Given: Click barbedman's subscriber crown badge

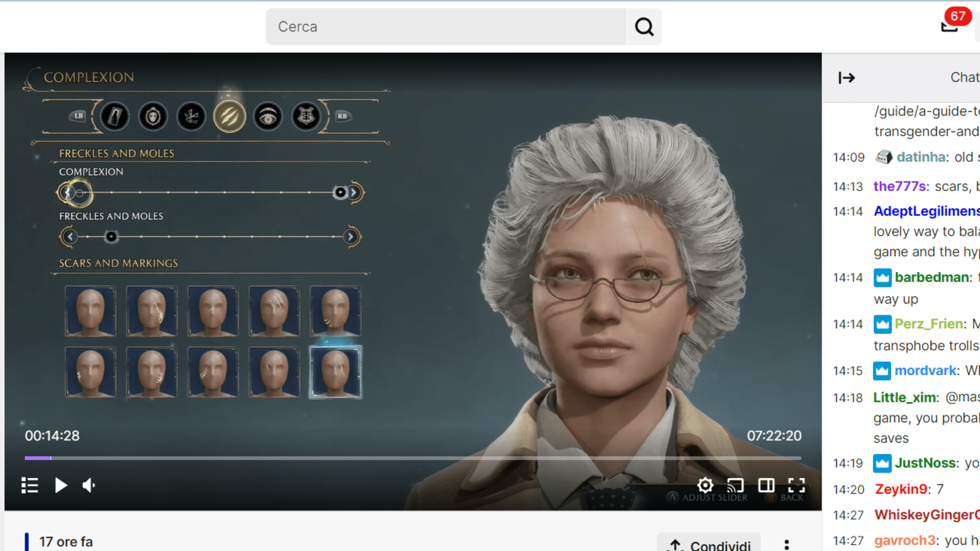Looking at the screenshot, I should click(x=882, y=278).
